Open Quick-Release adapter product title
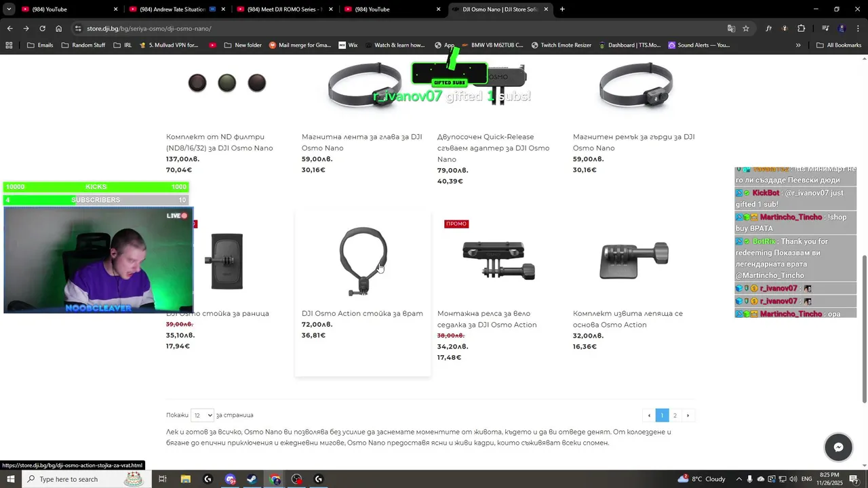Screen dimensions: 868x488 494,148
